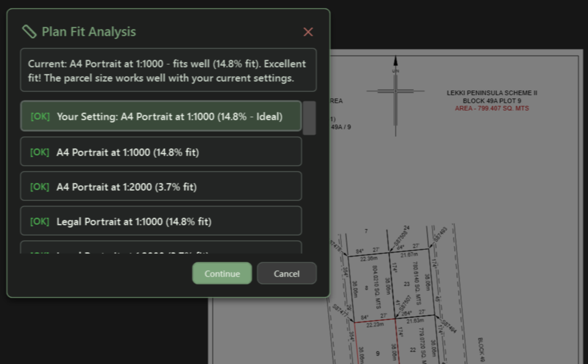The height and width of the screenshot is (364, 588).
Task: Select Your Setting: A4 Portrait at 1:1000 option
Action: point(161,116)
